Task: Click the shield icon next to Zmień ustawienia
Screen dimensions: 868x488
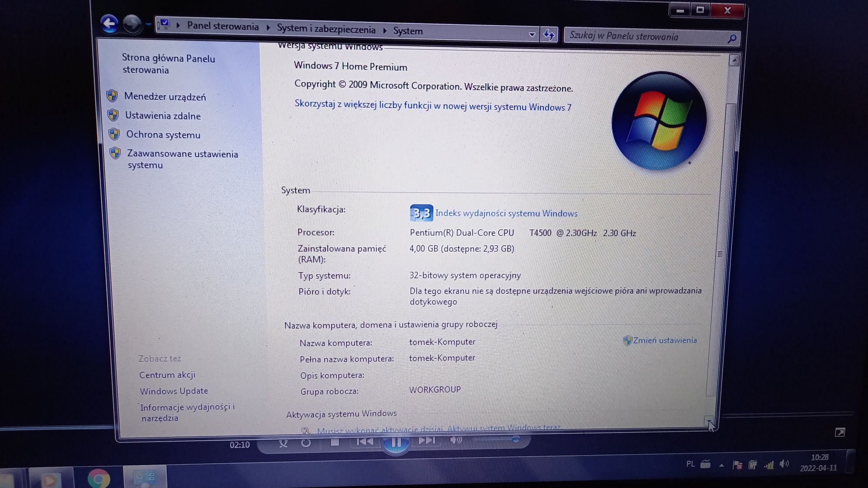Action: (x=627, y=341)
